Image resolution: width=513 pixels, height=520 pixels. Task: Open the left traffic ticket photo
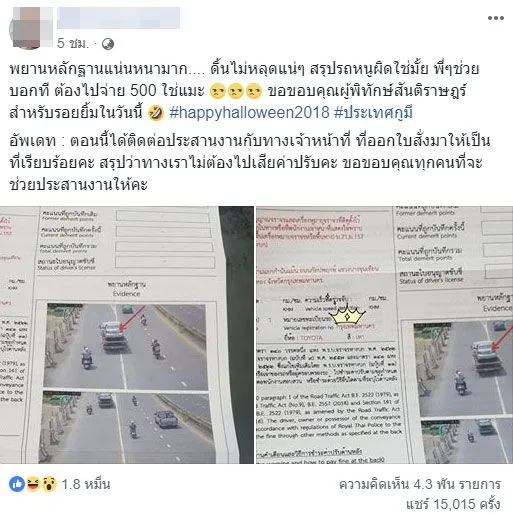coord(127,335)
